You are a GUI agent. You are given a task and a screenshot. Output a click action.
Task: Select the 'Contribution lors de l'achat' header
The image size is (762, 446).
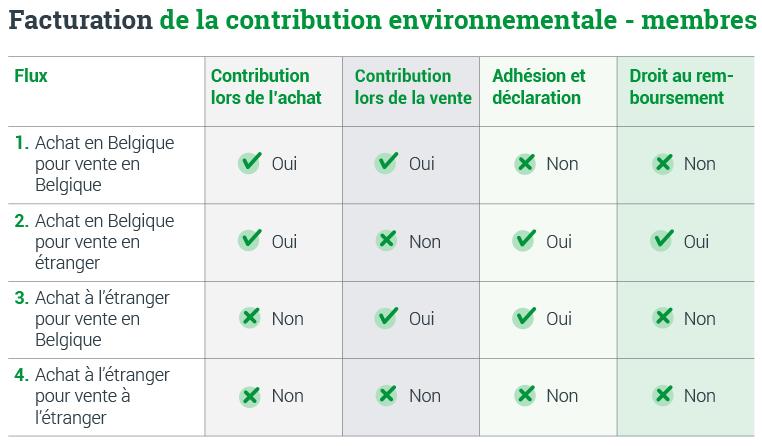[x=266, y=87]
